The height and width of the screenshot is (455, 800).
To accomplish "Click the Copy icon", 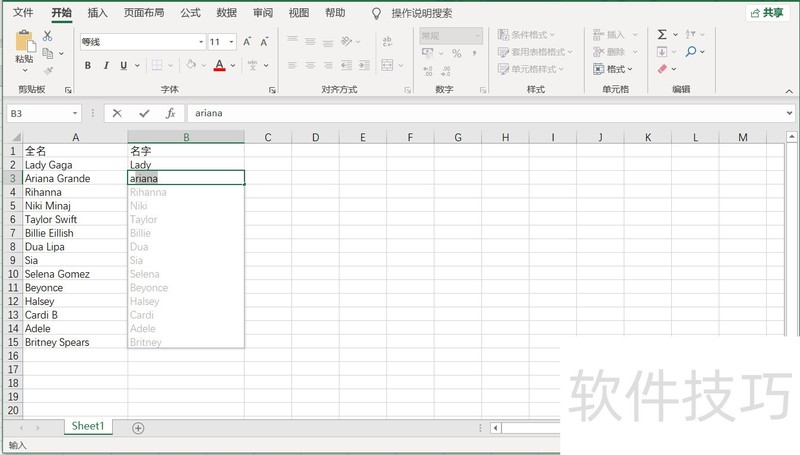I will pyautogui.click(x=48, y=53).
